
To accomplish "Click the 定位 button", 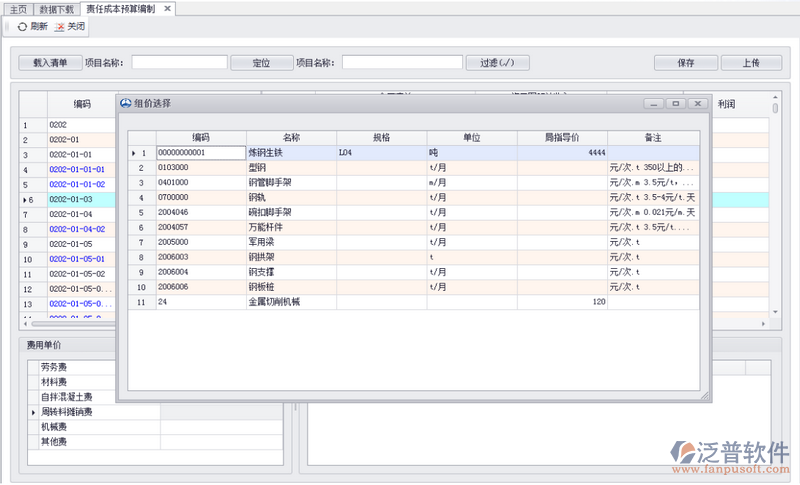I will coord(259,62).
